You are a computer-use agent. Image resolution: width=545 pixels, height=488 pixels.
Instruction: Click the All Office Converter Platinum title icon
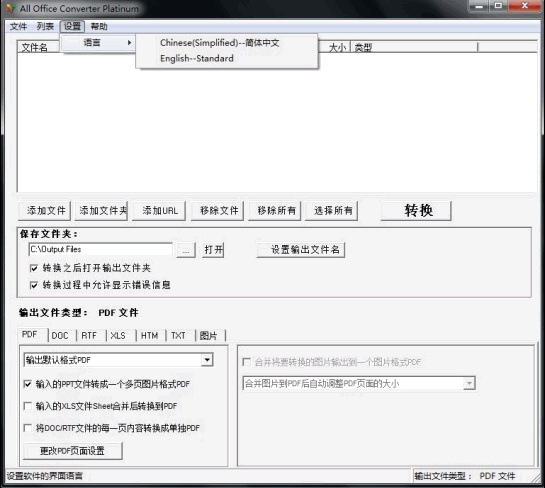click(11, 9)
